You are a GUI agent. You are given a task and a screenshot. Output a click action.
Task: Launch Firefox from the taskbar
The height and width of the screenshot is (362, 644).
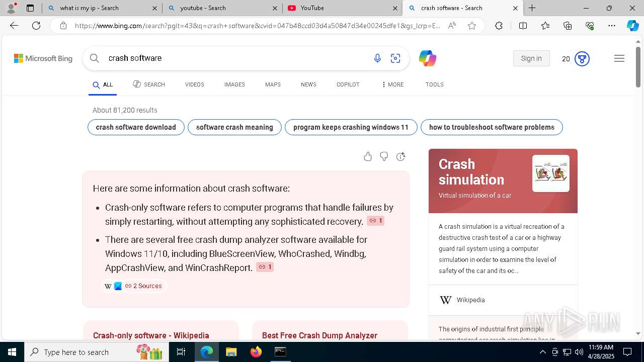[x=256, y=352]
